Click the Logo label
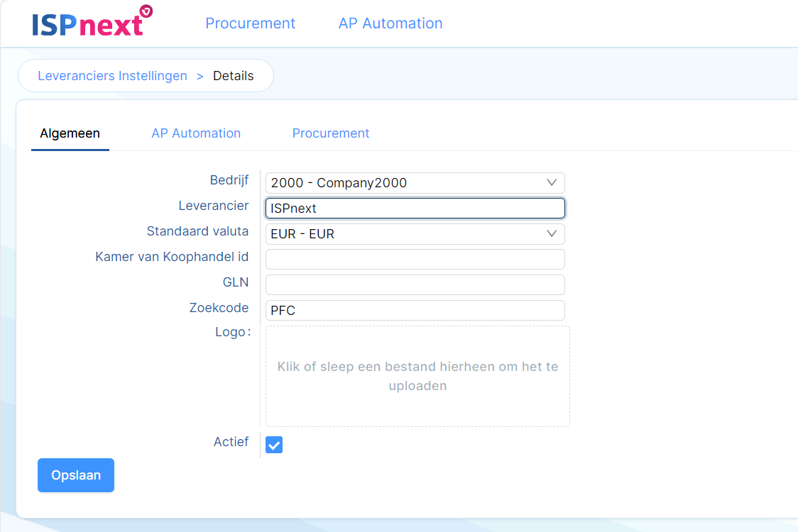 (233, 332)
